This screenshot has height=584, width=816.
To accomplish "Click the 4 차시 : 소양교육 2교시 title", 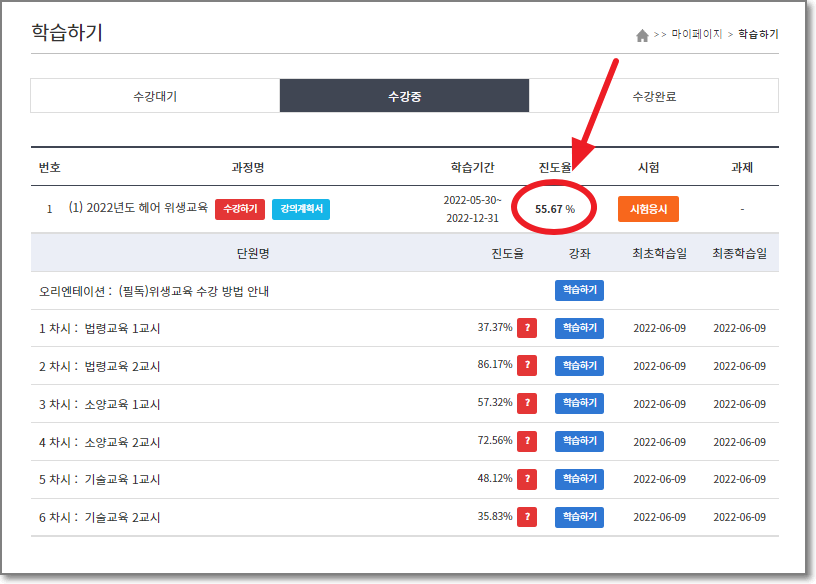I will pos(99,442).
